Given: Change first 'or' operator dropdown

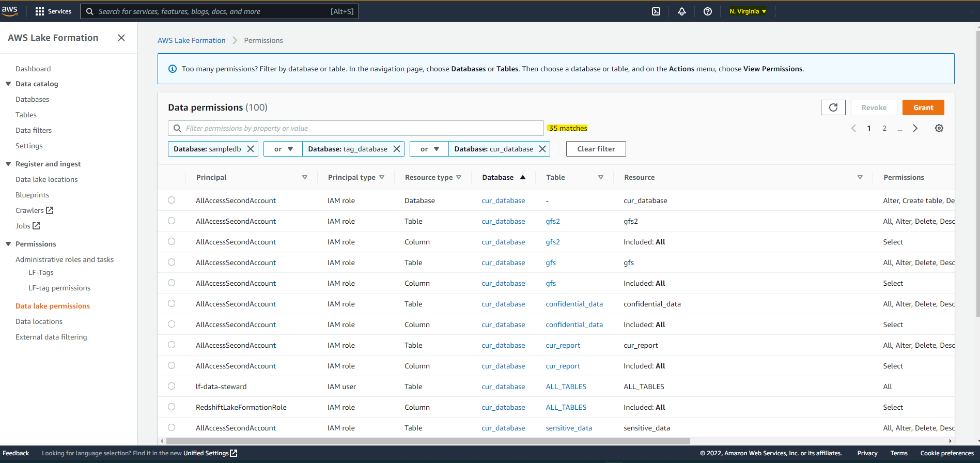Looking at the screenshot, I should click(x=283, y=149).
